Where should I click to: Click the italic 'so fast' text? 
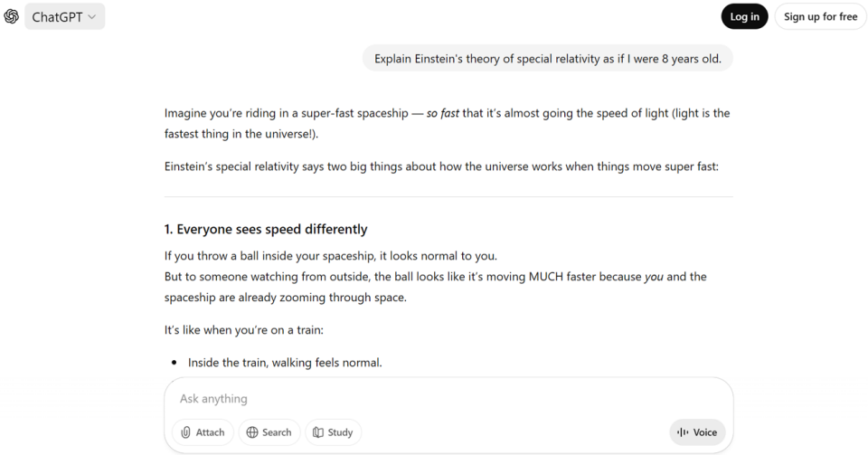[x=443, y=113]
